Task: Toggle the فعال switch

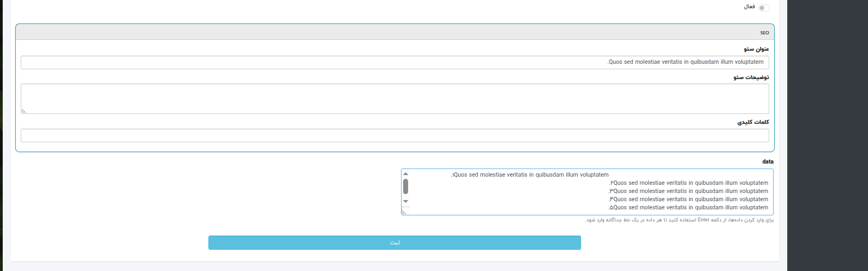Action: 764,8
